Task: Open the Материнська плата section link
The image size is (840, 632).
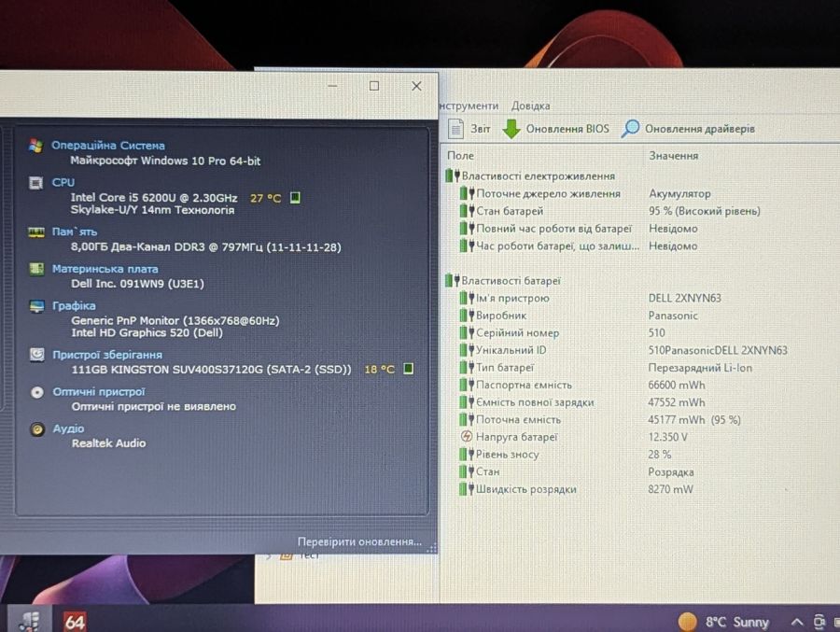Action: click(105, 269)
